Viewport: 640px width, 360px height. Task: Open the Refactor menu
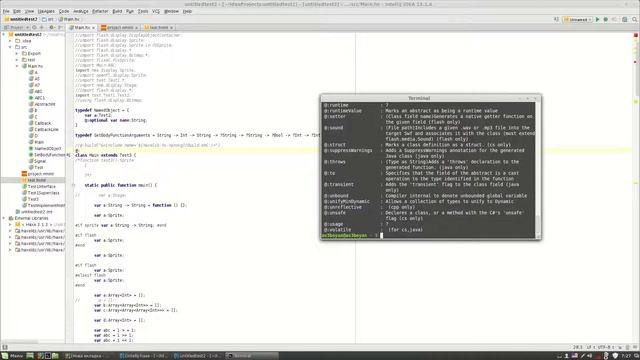(x=100, y=11)
